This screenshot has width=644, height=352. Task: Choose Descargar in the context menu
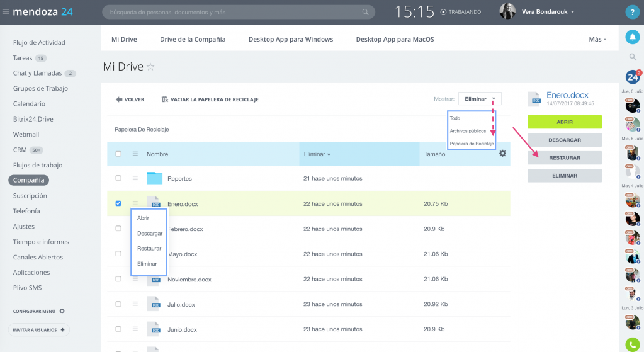pos(149,233)
